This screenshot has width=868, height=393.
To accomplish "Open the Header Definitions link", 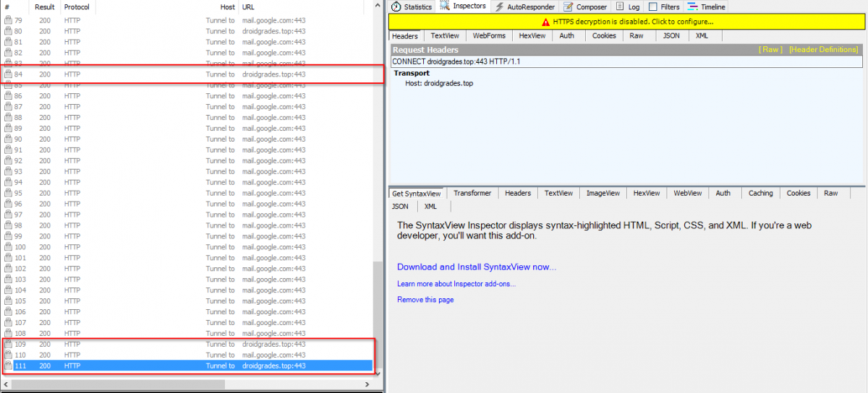I will pos(823,50).
